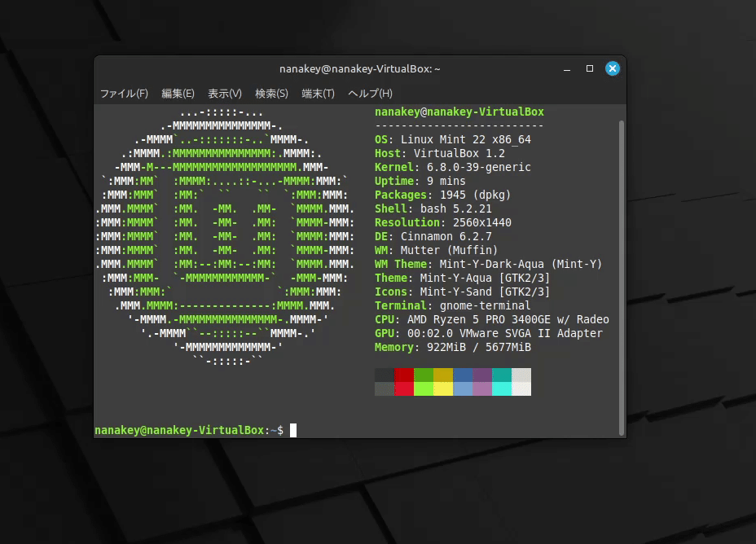756x544 pixels.
Task: Click the 'Resolution: 2560x1440' line
Action: point(443,222)
